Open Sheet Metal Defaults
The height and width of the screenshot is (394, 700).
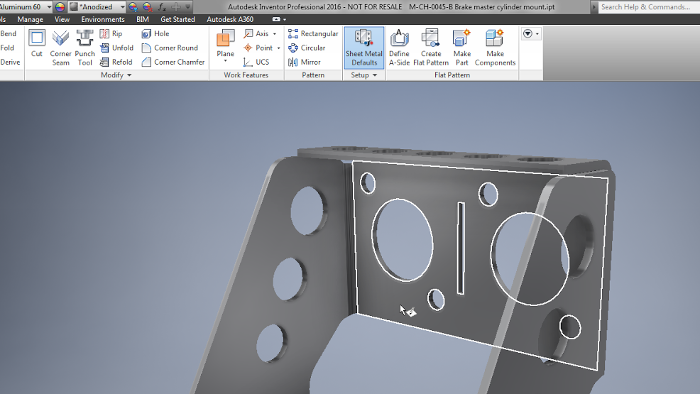coord(364,48)
